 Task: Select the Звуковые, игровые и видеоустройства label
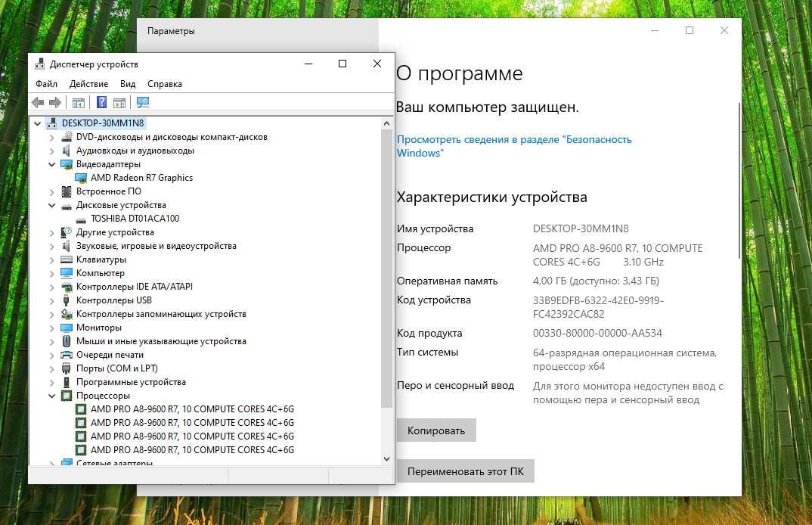(x=156, y=246)
